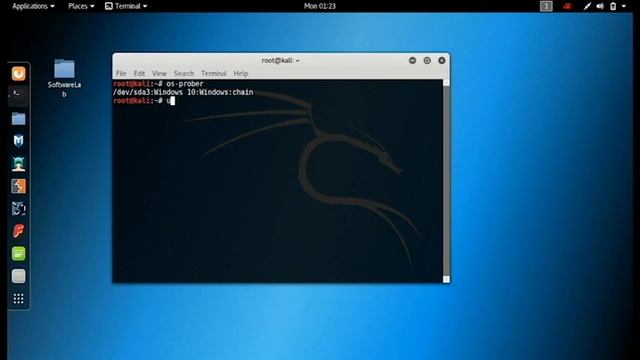Minimize the terminal window
The width and height of the screenshot is (640, 360).
pos(412,60)
